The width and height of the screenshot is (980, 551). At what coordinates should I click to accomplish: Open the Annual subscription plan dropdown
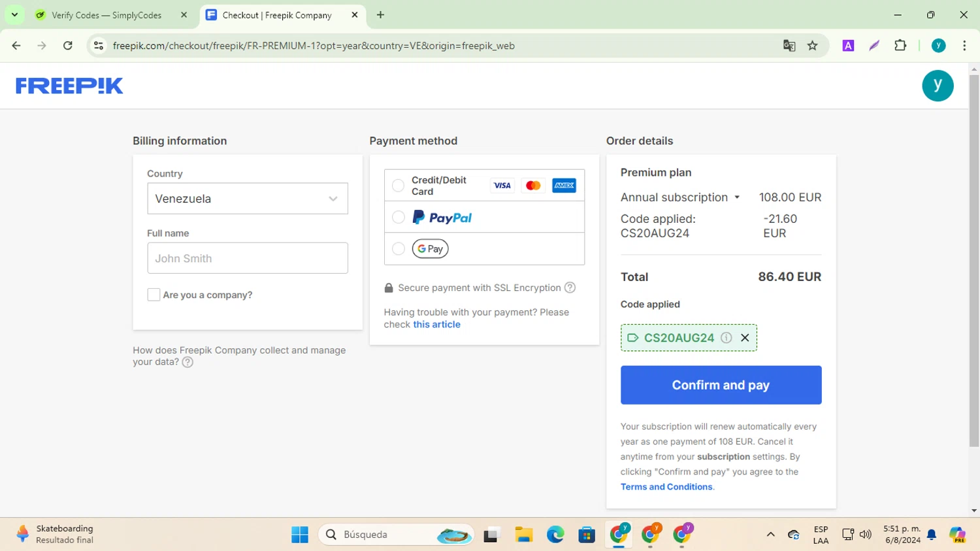point(680,197)
